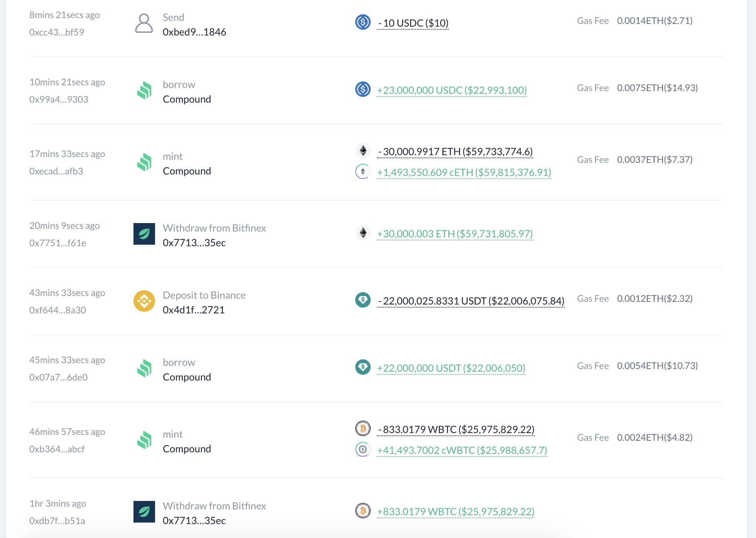
Task: Open the +23,000,000 USDC amount link
Action: pos(451,90)
